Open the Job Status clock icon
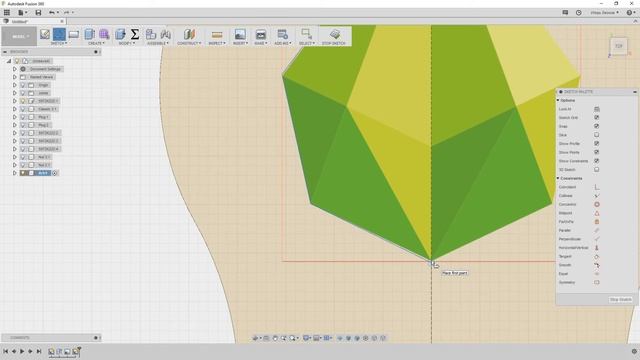The height and width of the screenshot is (360, 640). [578, 13]
